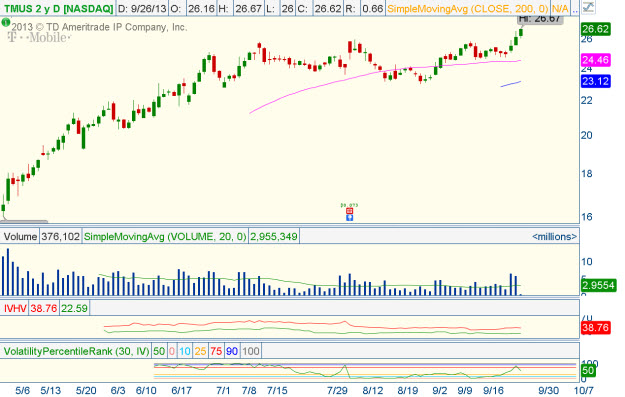Click the 5/13 date axis label
This screenshot has height=397, width=625.
tap(51, 390)
